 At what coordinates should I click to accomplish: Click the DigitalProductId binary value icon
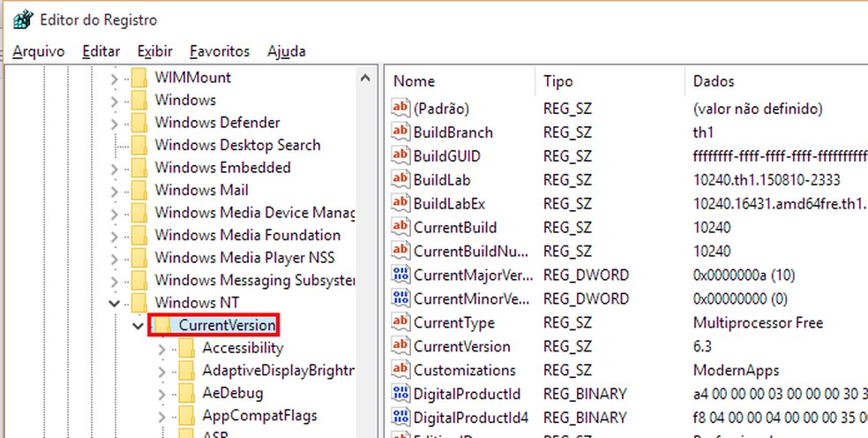click(x=401, y=394)
